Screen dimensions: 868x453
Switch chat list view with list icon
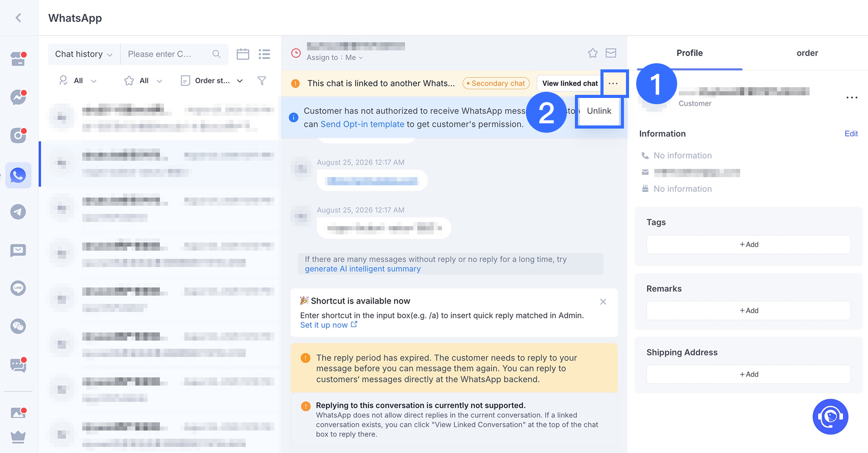264,54
